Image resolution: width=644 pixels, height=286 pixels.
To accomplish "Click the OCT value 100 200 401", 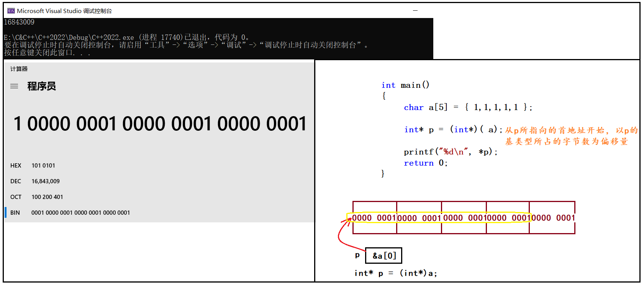I will click(x=47, y=197).
